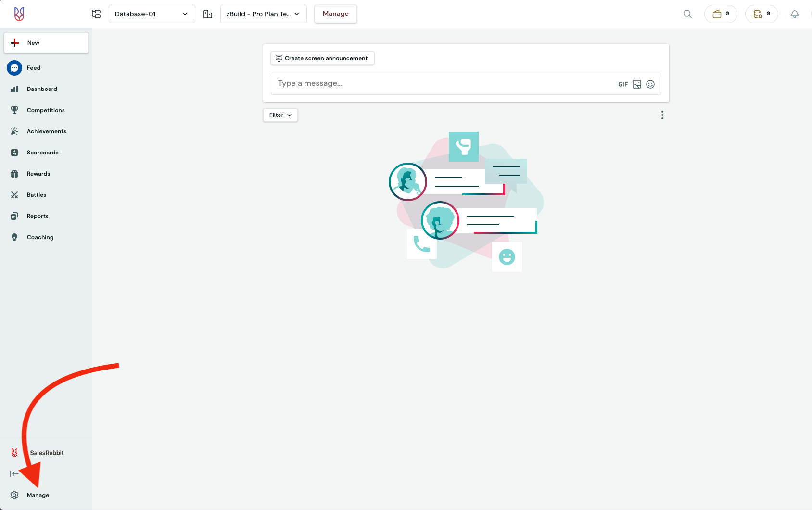
Task: Navigate to Scorecards page
Action: (42, 153)
